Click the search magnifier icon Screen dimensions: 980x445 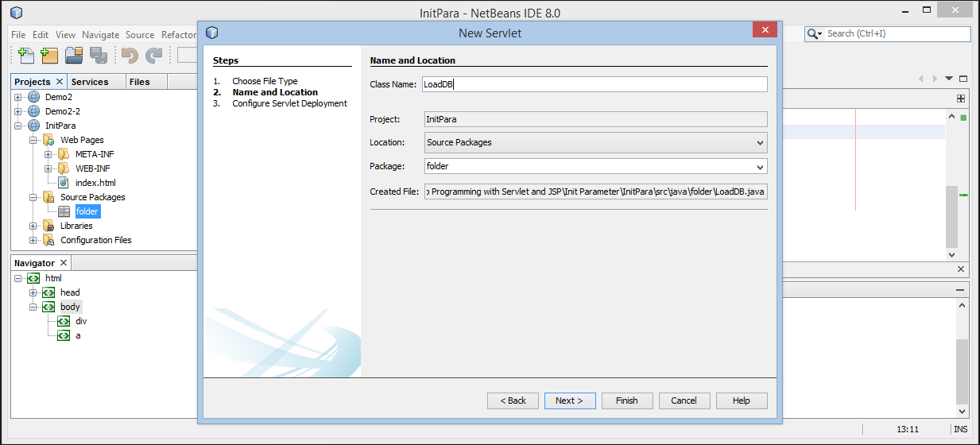click(x=814, y=34)
